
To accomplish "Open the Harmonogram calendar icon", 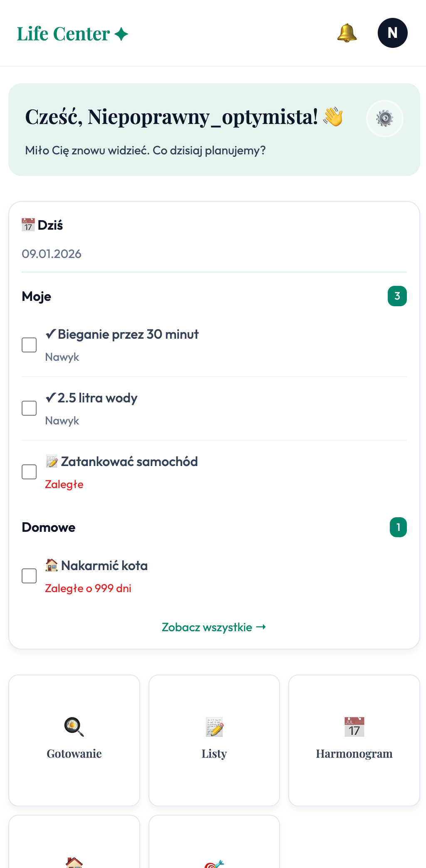I will 354,726.
